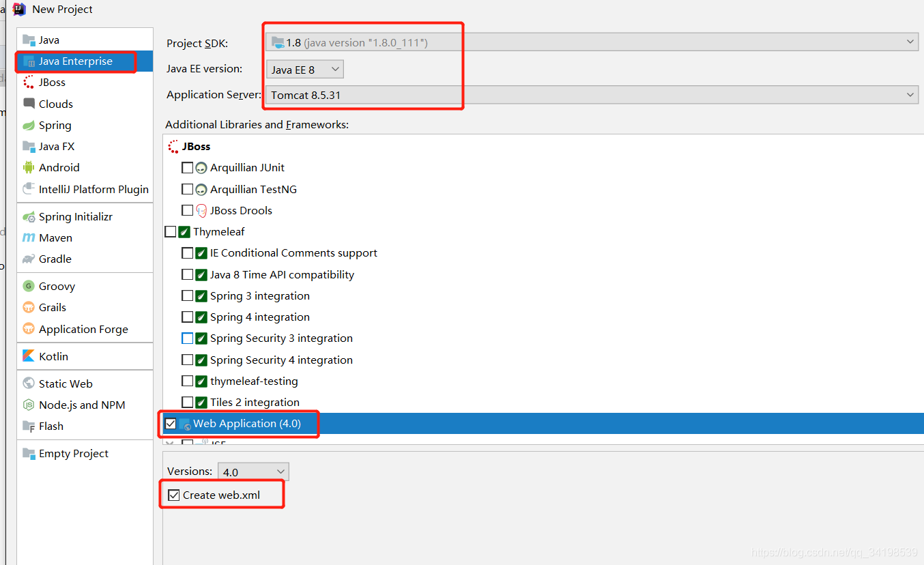The height and width of the screenshot is (565, 924).
Task: Check Spring Security 4 integration option
Action: tap(188, 360)
